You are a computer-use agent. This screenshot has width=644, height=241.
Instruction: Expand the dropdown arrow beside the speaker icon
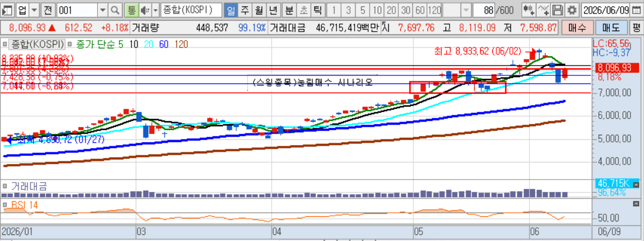155,10
